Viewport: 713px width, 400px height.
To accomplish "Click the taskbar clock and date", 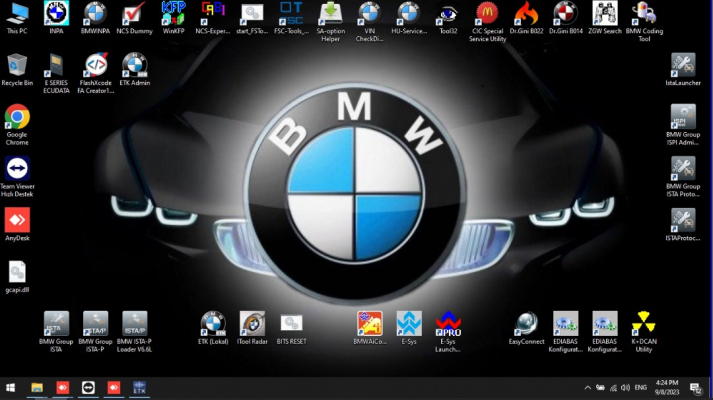I will [668, 387].
